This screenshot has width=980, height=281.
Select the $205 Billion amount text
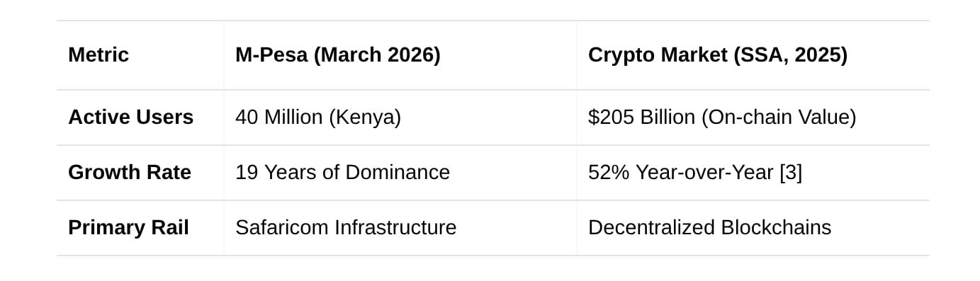[641, 117]
